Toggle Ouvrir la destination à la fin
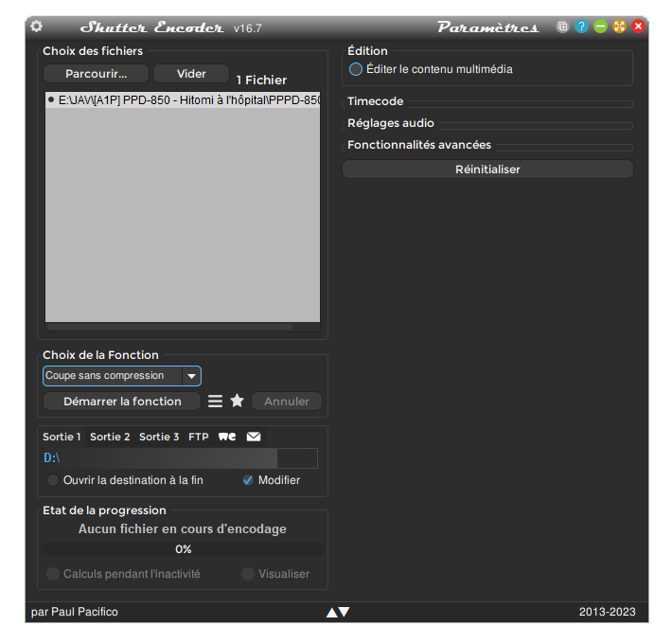 click(53, 480)
